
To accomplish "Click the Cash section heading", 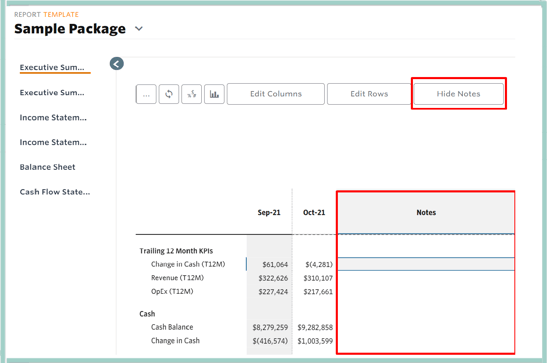I will (x=147, y=314).
